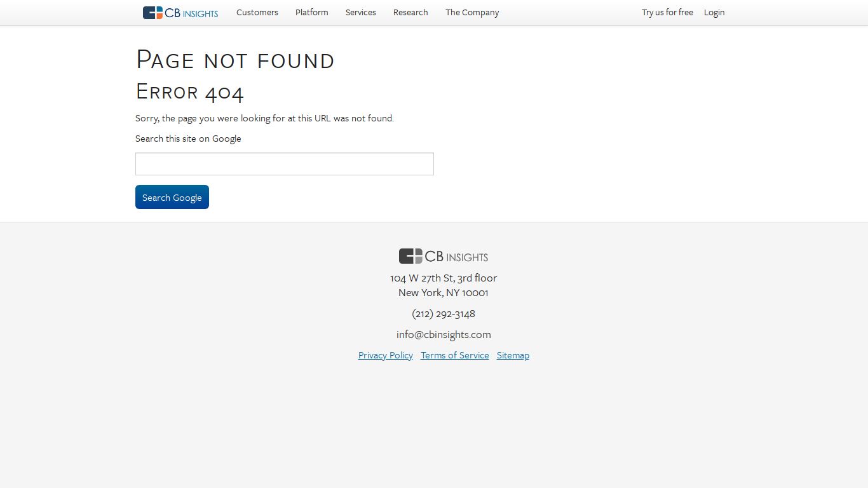This screenshot has width=868, height=488.
Task: Click the New York, NY 10001 text
Action: pyautogui.click(x=444, y=292)
